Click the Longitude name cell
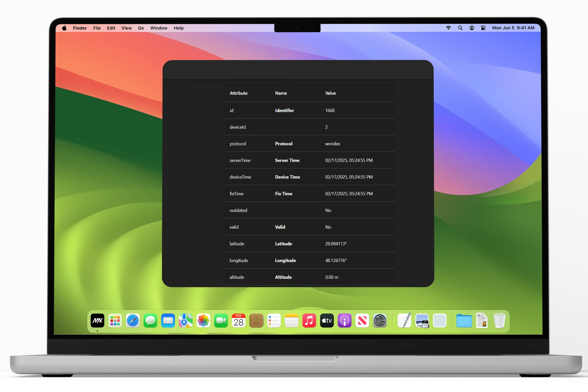Viewport: 588px width, 392px height. [x=286, y=260]
